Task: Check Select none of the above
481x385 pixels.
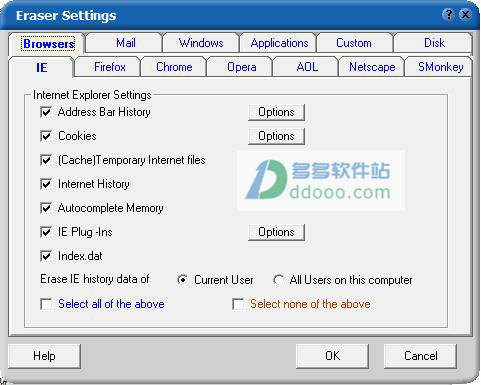Action: click(238, 304)
